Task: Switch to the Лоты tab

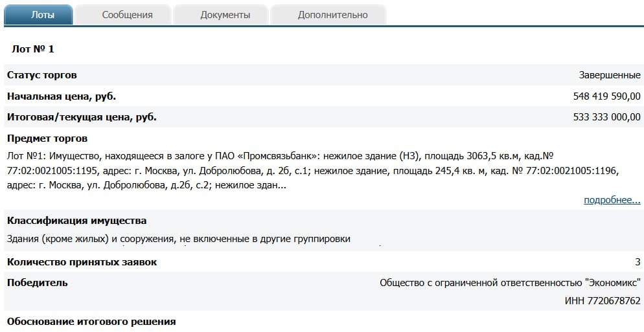Action: click(x=38, y=15)
